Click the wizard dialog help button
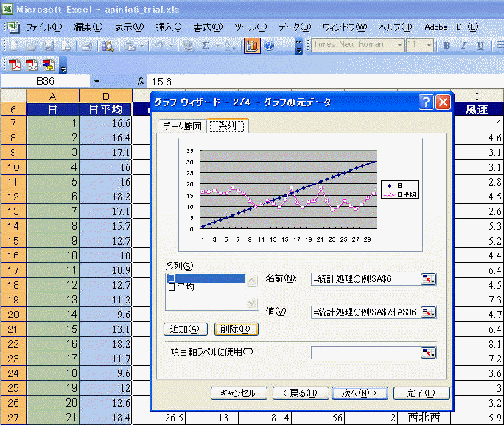This screenshot has height=425, width=504. tap(426, 102)
